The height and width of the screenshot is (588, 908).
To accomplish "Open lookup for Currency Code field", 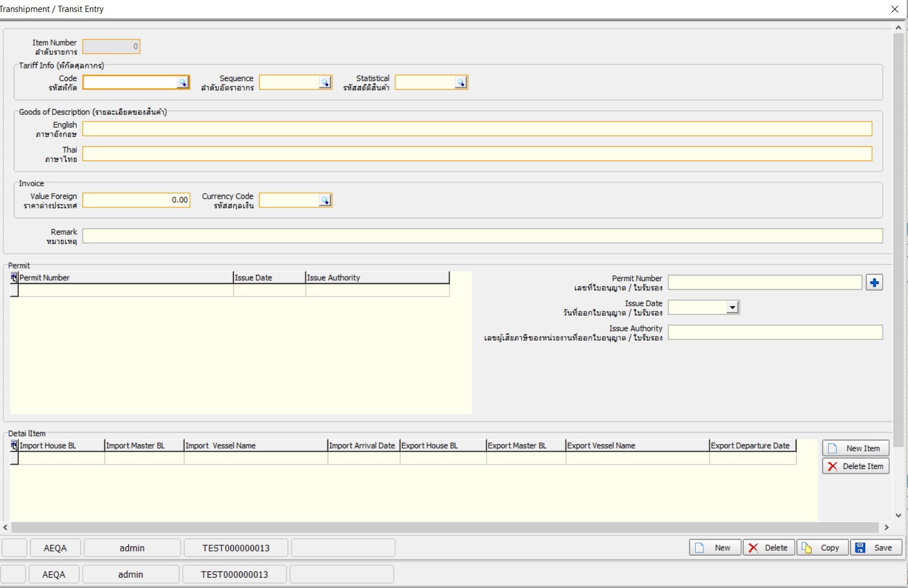I will [325, 201].
